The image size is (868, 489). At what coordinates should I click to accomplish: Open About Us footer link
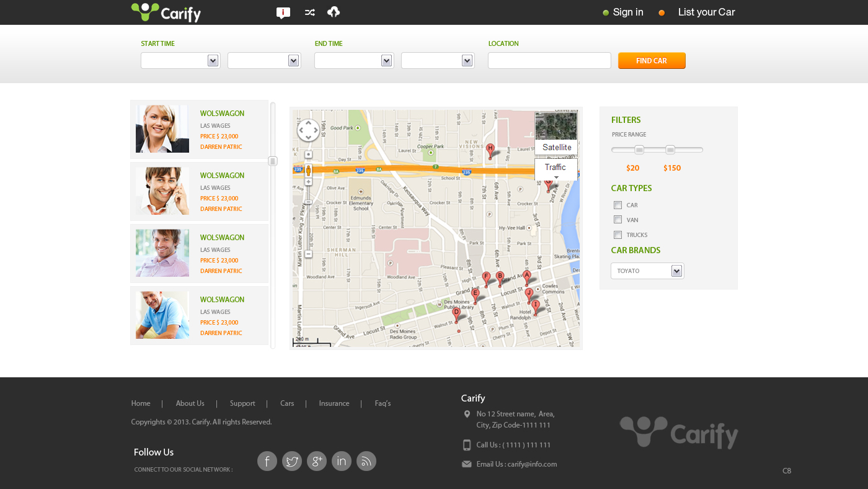190,403
